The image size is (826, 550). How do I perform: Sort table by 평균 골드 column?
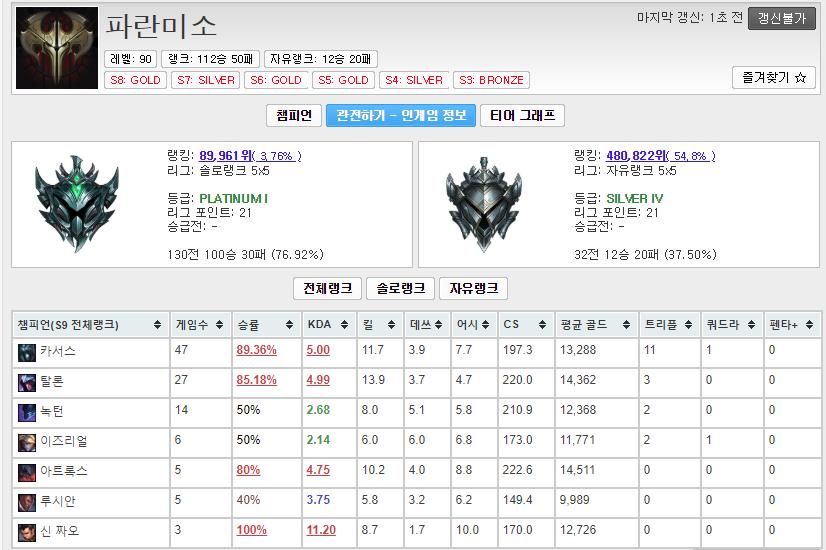[x=596, y=325]
